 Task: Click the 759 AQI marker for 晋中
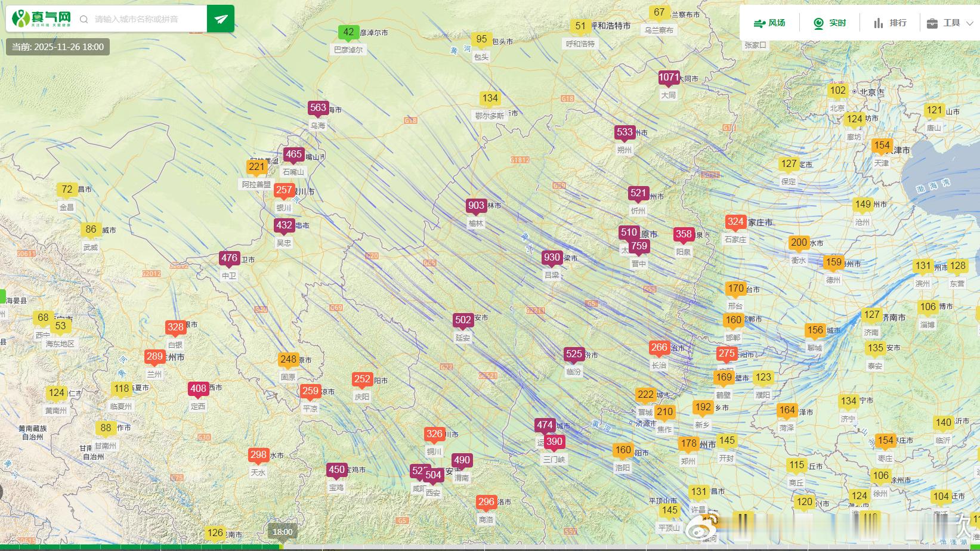point(639,247)
